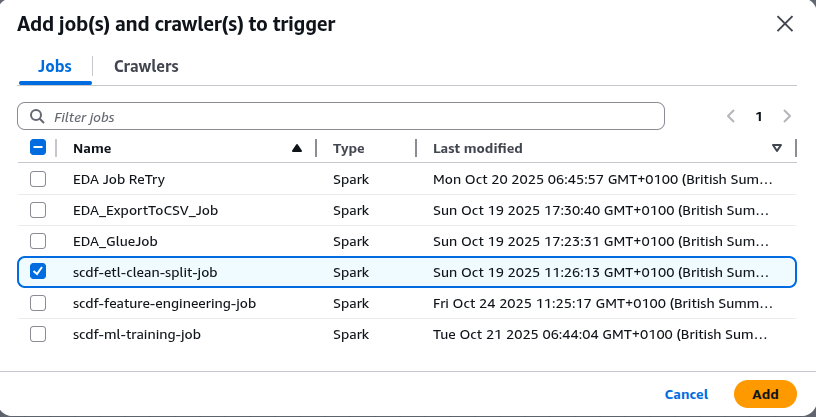Select page number 1
The height and width of the screenshot is (417, 816).
click(759, 116)
